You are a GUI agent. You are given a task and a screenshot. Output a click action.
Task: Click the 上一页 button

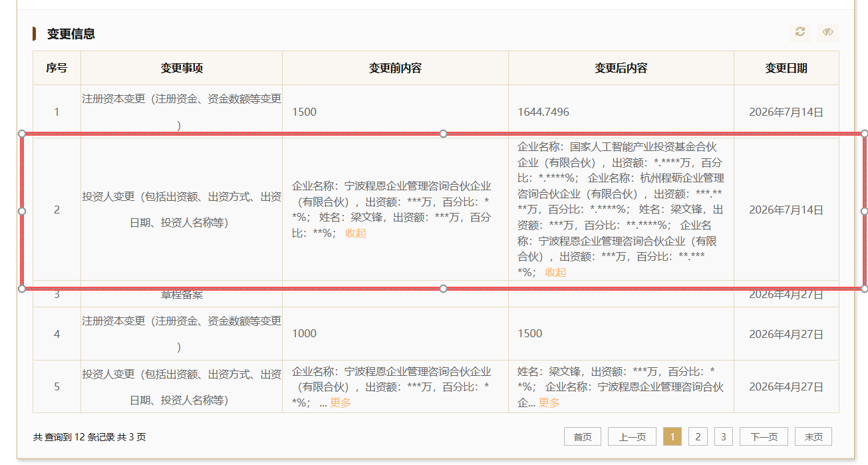click(632, 436)
